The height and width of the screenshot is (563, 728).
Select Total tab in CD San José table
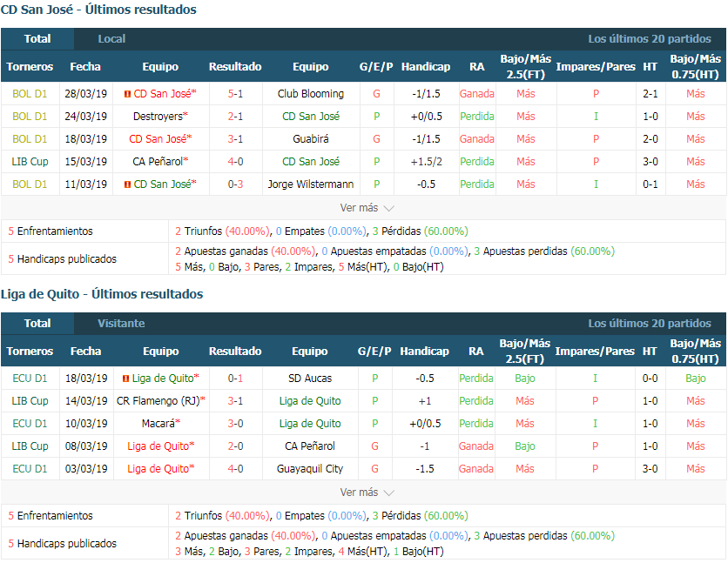[x=37, y=39]
